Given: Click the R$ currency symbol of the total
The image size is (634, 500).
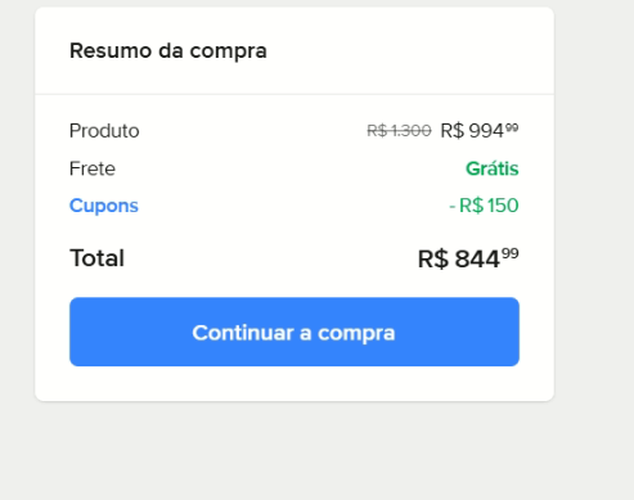Looking at the screenshot, I should [x=433, y=259].
